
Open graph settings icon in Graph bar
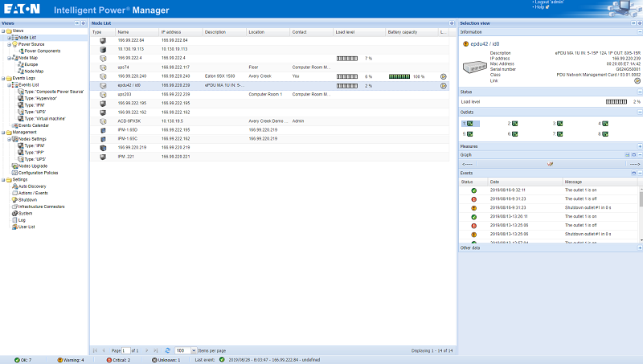[551, 164]
